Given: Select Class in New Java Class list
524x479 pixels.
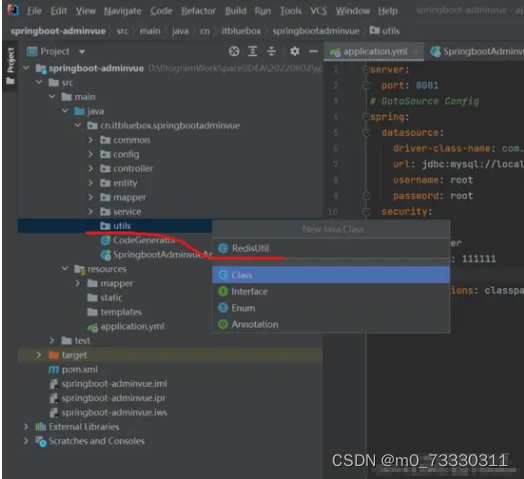Looking at the screenshot, I should (331, 275).
